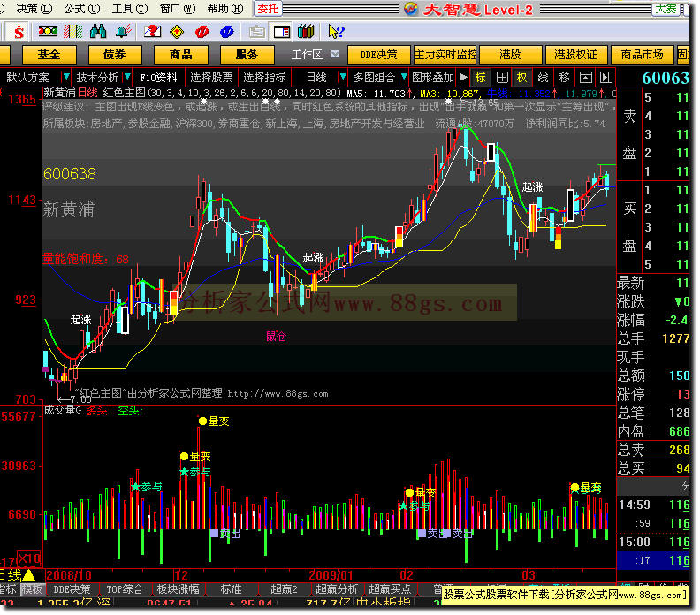Toggle the 移 move chart button

[564, 78]
